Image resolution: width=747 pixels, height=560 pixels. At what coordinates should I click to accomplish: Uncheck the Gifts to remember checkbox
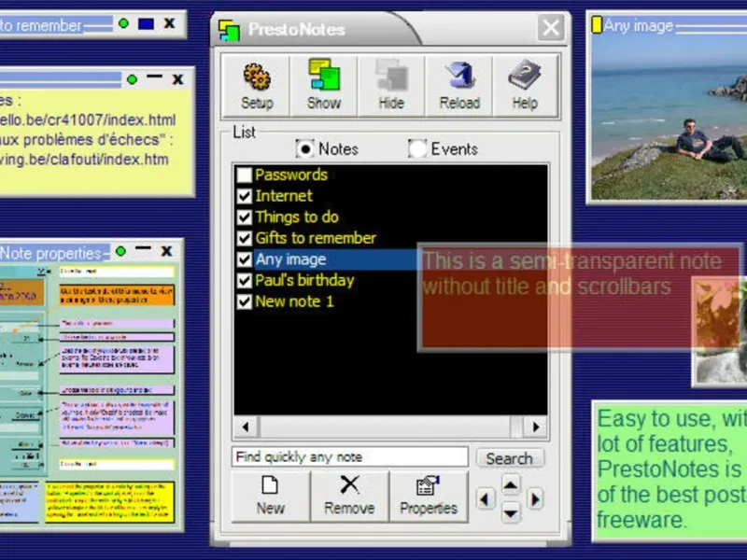pyautogui.click(x=245, y=238)
